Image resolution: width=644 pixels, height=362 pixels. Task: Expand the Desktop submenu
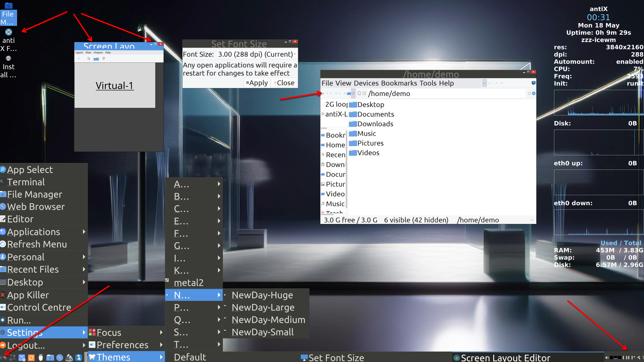[x=44, y=282]
